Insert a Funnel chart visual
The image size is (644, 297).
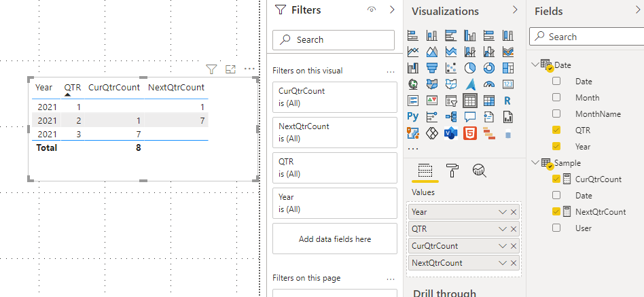coord(431,68)
